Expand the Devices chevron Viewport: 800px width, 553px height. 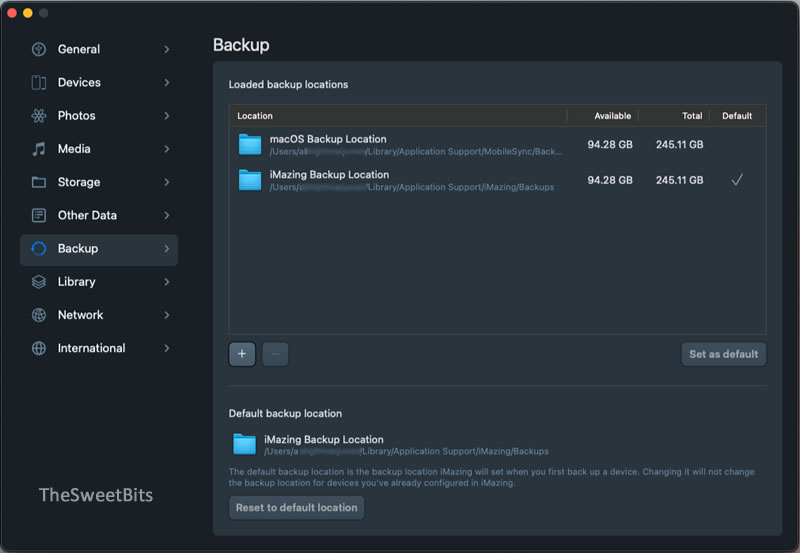(x=167, y=83)
